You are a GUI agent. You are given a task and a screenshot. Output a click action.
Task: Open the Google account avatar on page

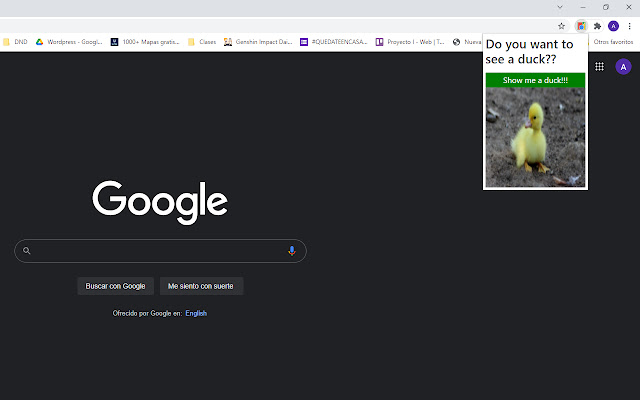pyautogui.click(x=623, y=67)
